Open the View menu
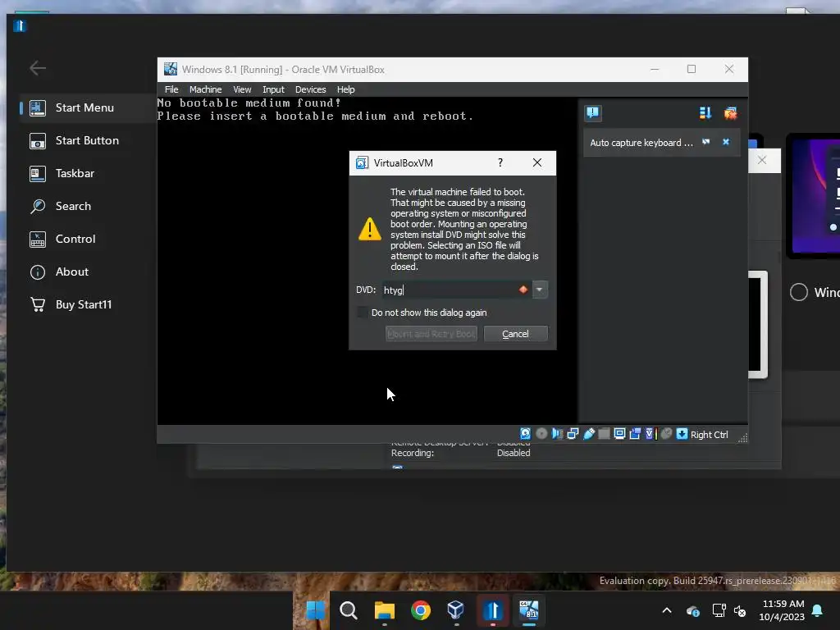The image size is (840, 630). 242,89
